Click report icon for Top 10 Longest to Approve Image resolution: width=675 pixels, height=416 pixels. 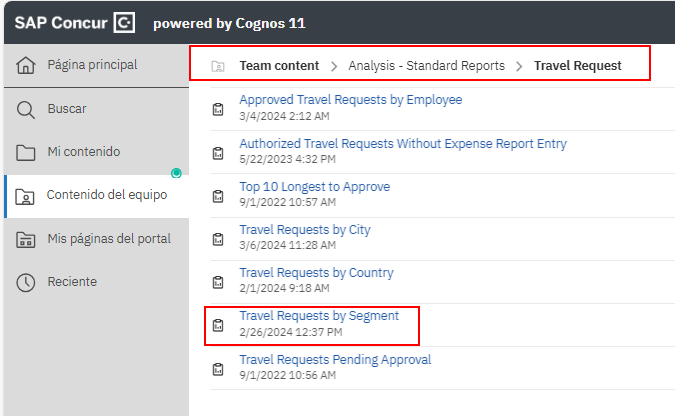[x=218, y=196]
